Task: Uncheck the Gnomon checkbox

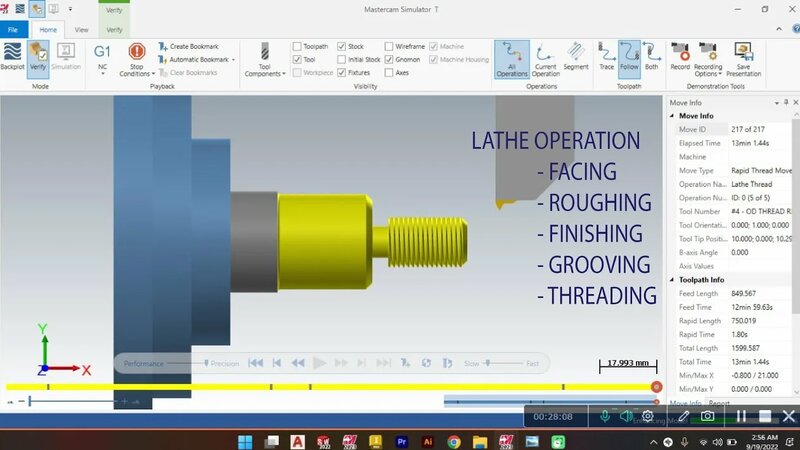Action: tap(389, 60)
